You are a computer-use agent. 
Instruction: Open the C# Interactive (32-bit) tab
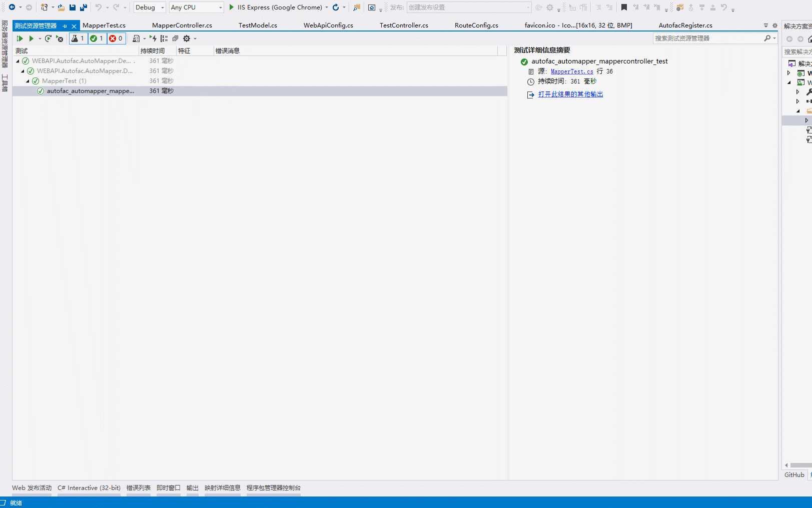pyautogui.click(x=89, y=488)
